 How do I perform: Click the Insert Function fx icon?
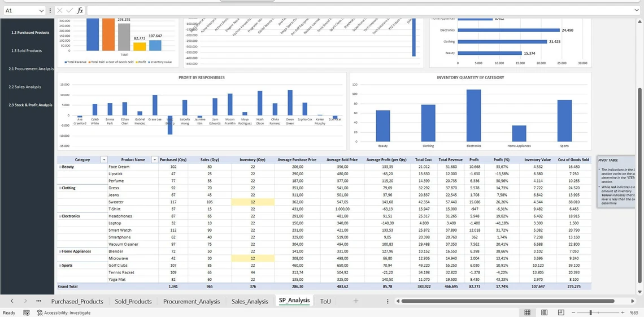(x=80, y=11)
